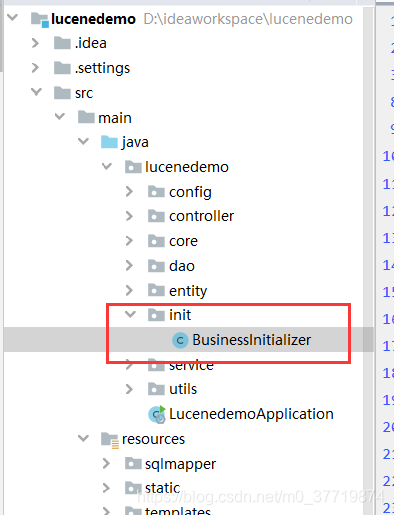The width and height of the screenshot is (394, 515).
Task: Click the utils package icon
Action: pos(156,389)
